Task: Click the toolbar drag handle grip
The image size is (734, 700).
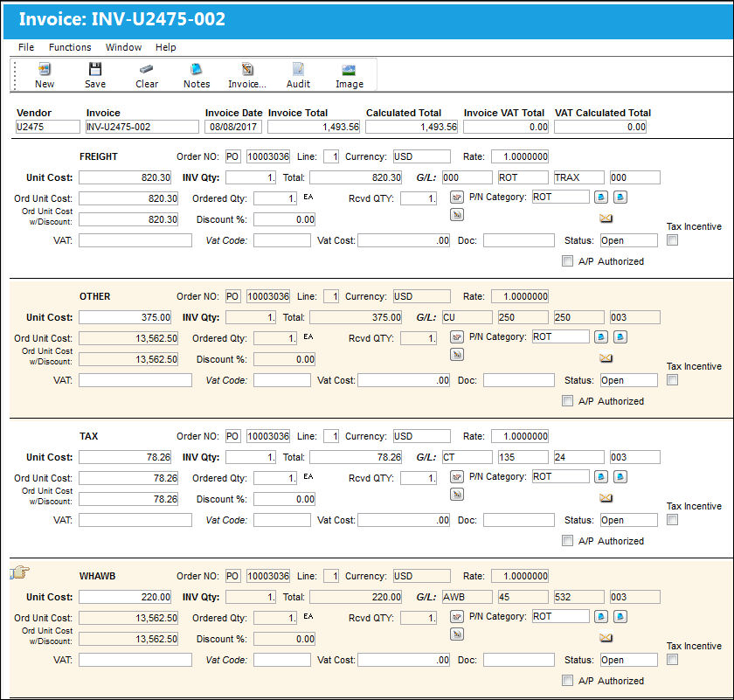Action: click(x=15, y=75)
